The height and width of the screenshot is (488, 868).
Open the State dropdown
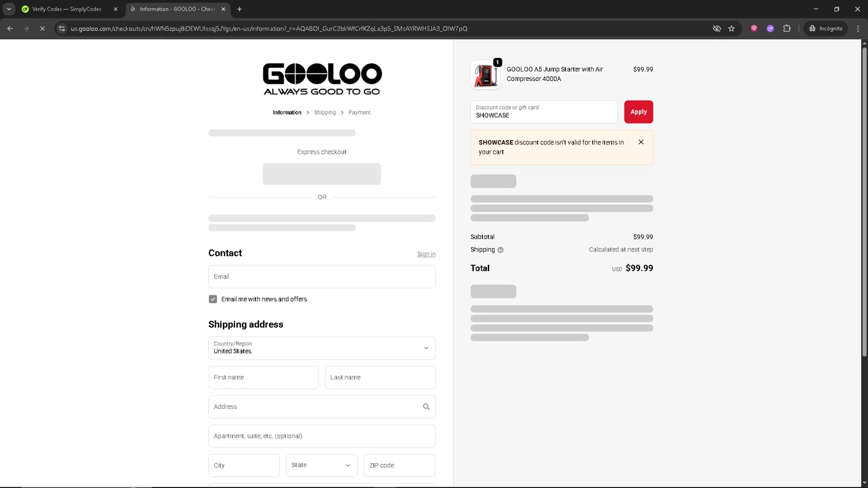click(x=322, y=465)
